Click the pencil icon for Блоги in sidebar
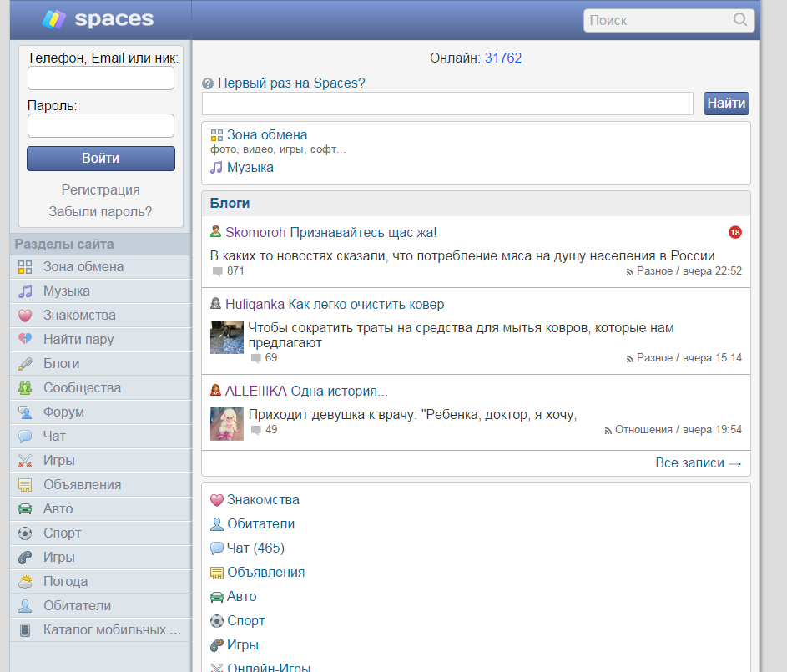 (x=25, y=364)
